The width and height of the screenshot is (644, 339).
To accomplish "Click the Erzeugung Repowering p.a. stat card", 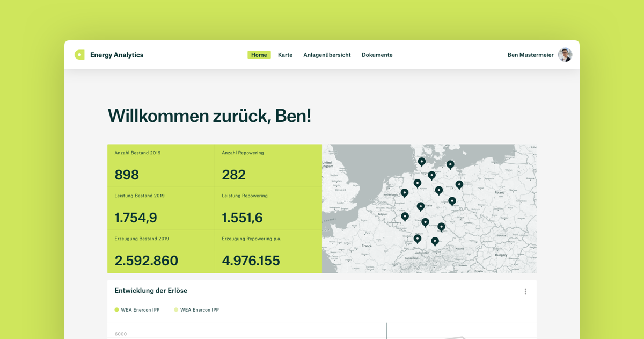I will [x=268, y=251].
